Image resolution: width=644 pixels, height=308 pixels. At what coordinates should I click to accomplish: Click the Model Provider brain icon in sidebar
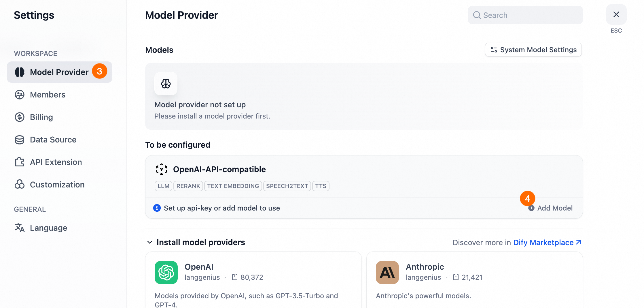click(20, 72)
